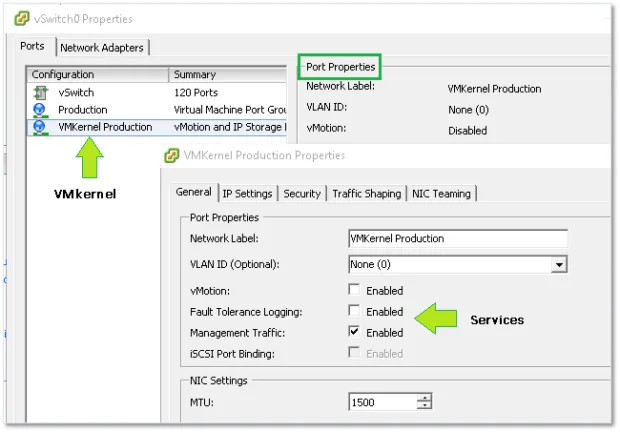Enable the vMotion checkbox
Screen dimensions: 620x432
354,289
